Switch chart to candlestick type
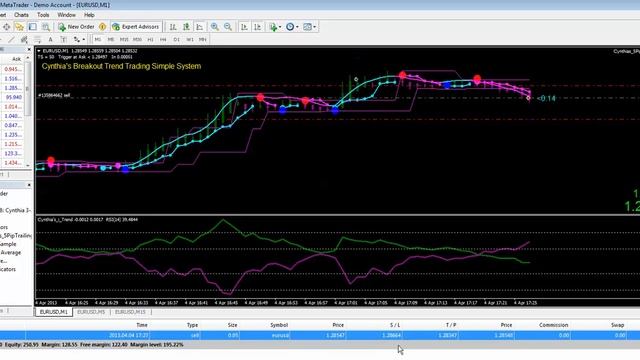This screenshot has width=640, height=360. [x=186, y=27]
